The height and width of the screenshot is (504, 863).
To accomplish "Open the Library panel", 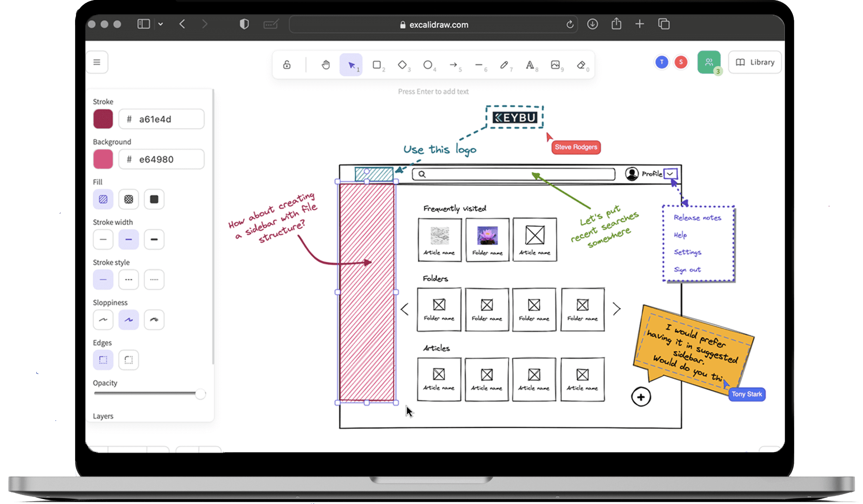I will tap(755, 62).
